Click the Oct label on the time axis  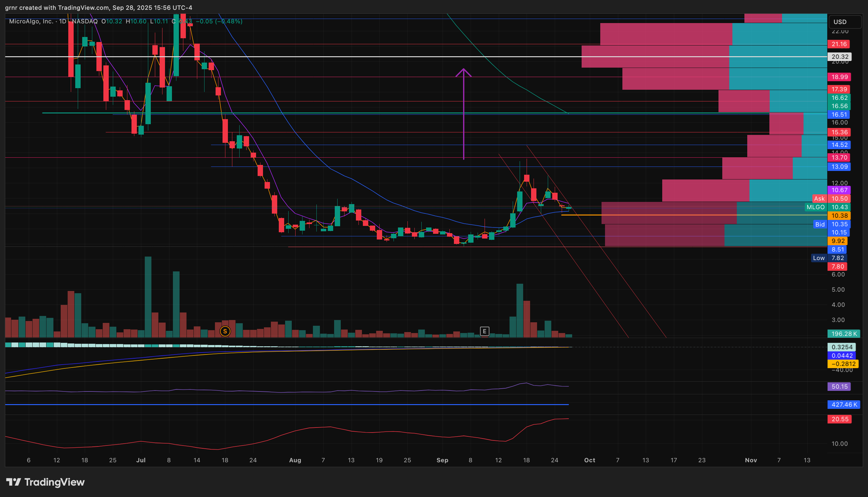point(590,460)
